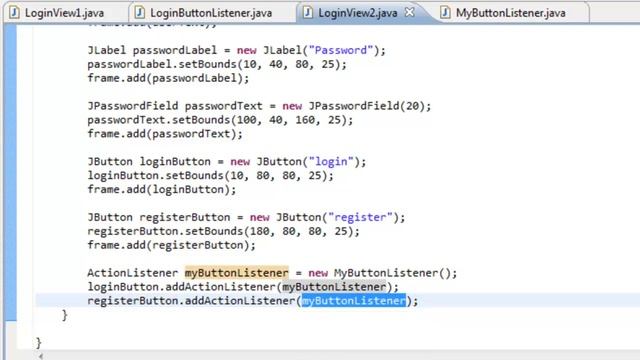
Task: Click myButtonListener inside loginButton.addActionListener call
Action: [x=334, y=287]
